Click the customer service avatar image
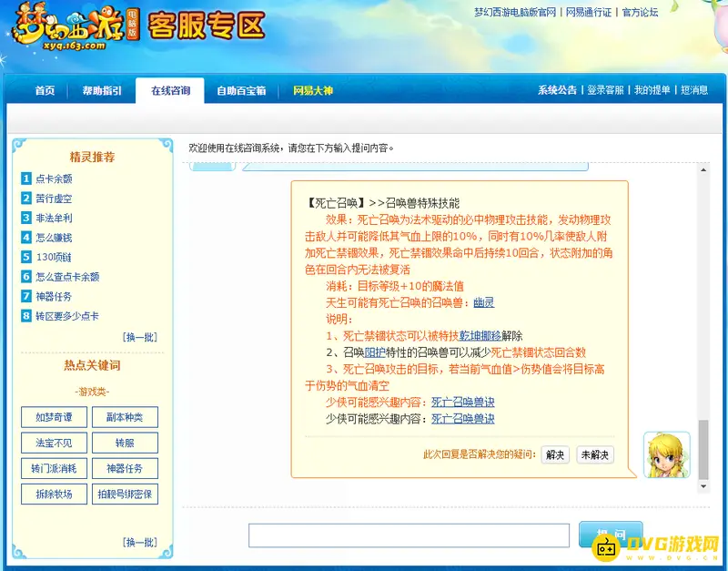 pyautogui.click(x=667, y=454)
